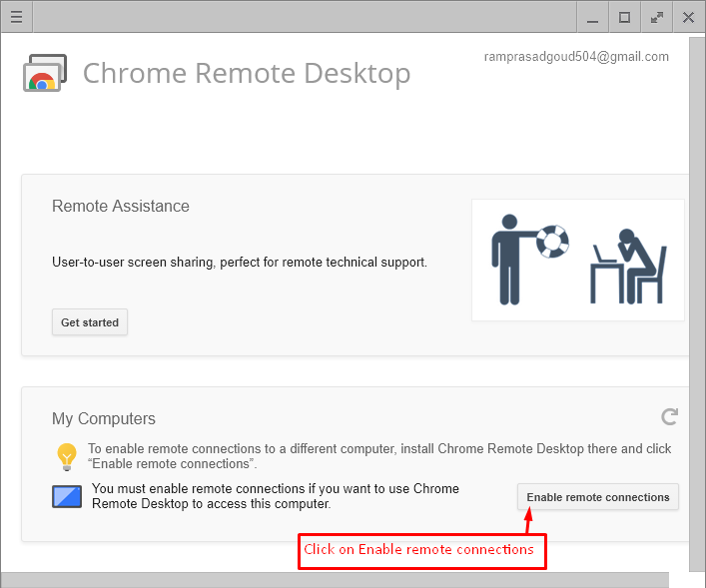The height and width of the screenshot is (588, 706).
Task: Toggle fullscreen with the arrows icon
Action: point(657,17)
